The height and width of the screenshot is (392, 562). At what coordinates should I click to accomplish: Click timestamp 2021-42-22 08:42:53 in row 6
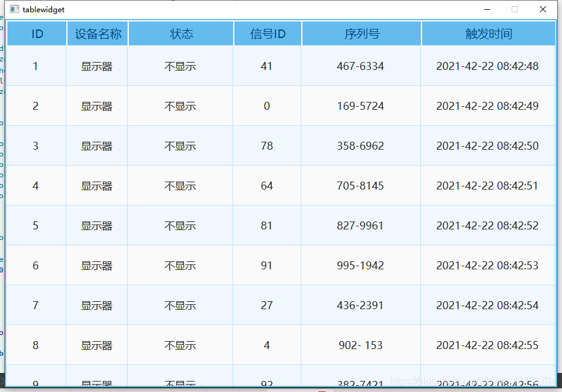point(489,265)
